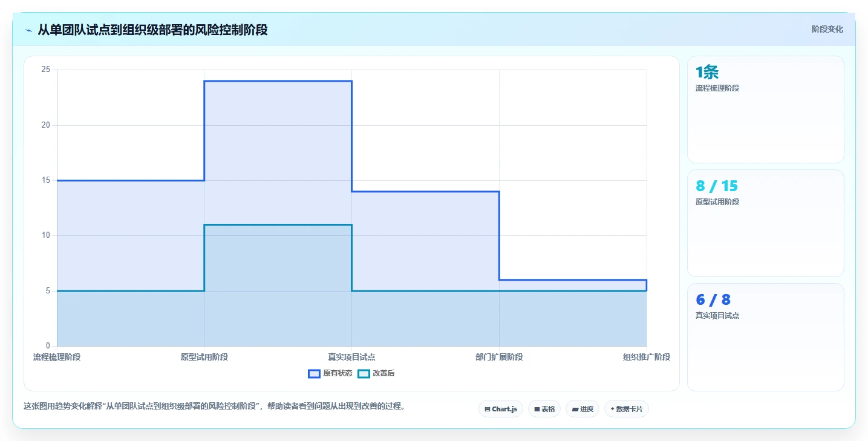The width and height of the screenshot is (868, 441).
Task: Select the 数据卡片 tag pill
Action: (x=627, y=409)
